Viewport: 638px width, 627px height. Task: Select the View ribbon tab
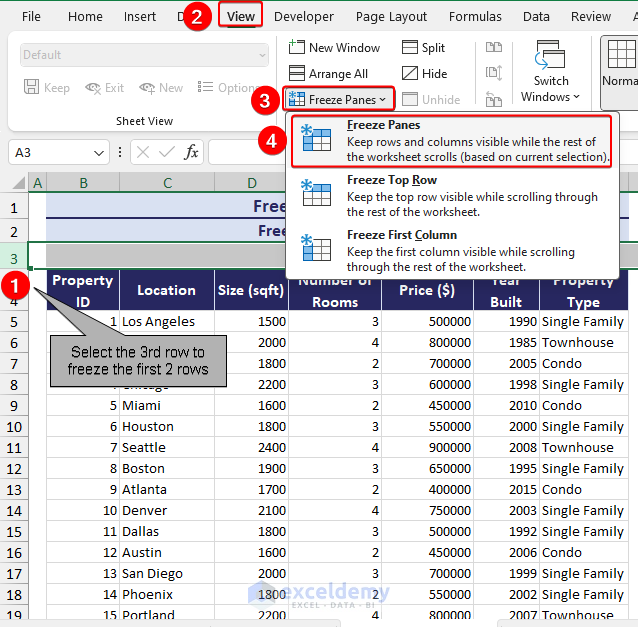(240, 16)
